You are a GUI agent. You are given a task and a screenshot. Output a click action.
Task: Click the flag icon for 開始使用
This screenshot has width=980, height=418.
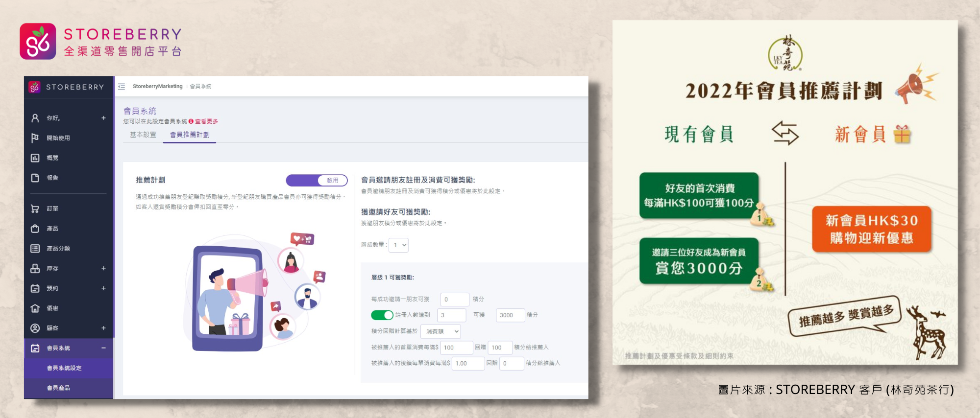(x=35, y=138)
